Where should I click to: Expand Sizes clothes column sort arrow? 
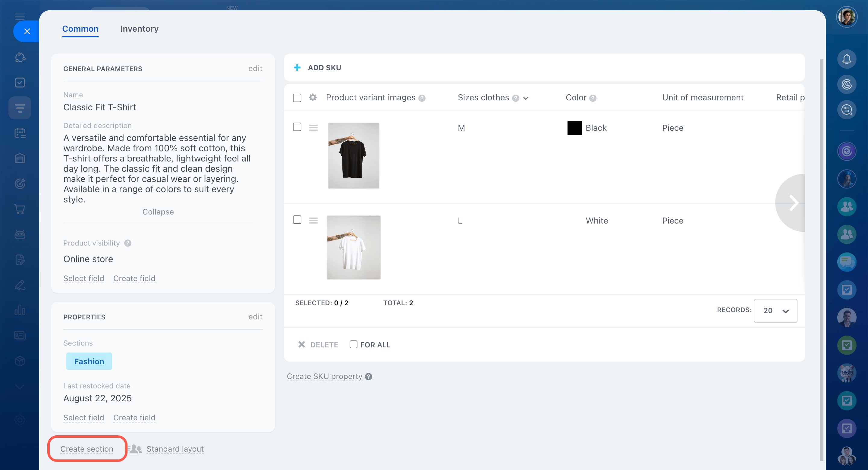click(x=526, y=99)
